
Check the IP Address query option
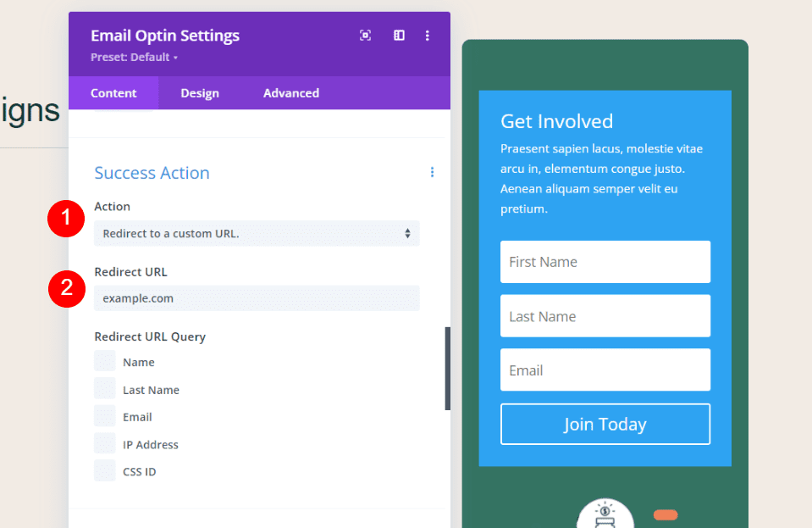pyautogui.click(x=104, y=443)
